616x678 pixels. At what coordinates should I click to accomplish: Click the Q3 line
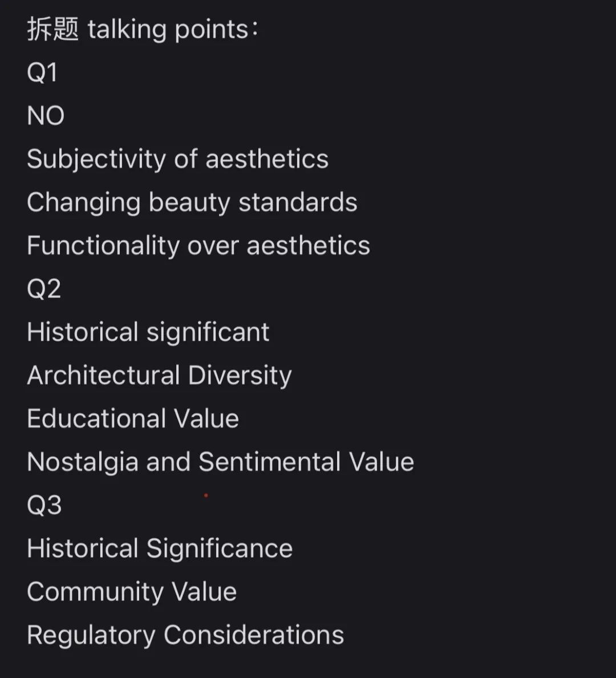pyautogui.click(x=44, y=505)
